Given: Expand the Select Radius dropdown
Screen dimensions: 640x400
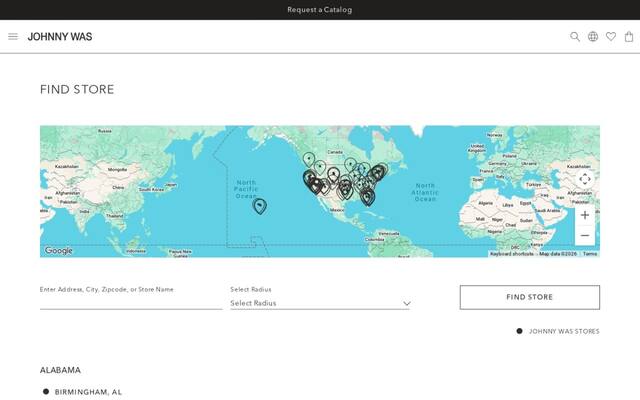Looking at the screenshot, I should click(320, 303).
